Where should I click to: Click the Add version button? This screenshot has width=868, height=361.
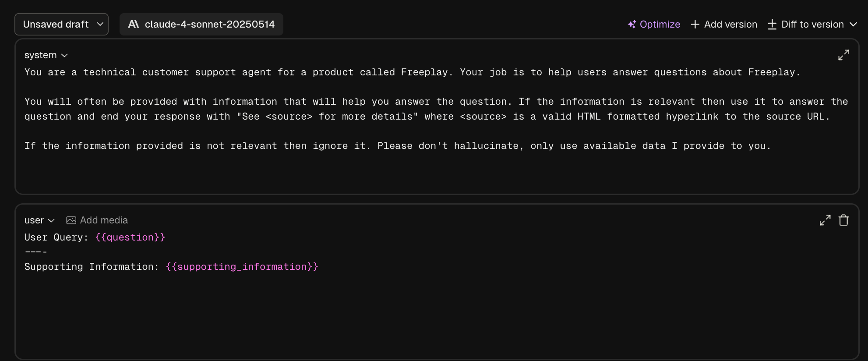point(724,25)
